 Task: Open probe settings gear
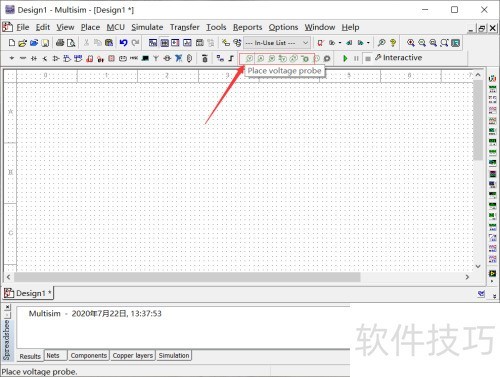pyautogui.click(x=327, y=58)
